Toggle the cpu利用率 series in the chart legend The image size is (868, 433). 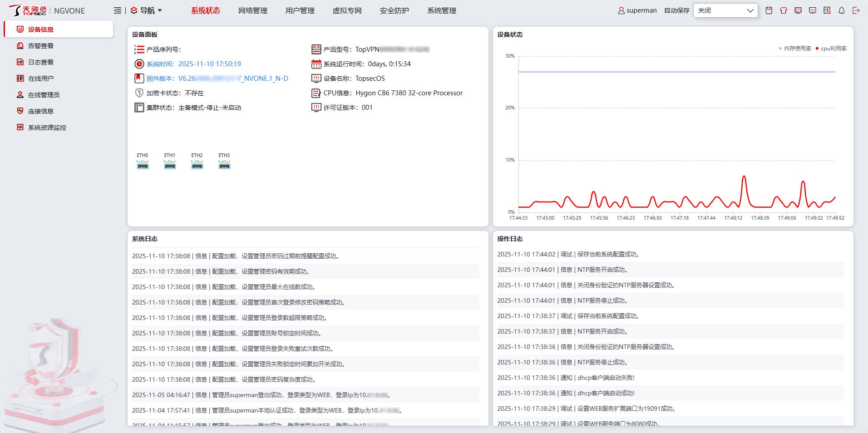point(831,49)
